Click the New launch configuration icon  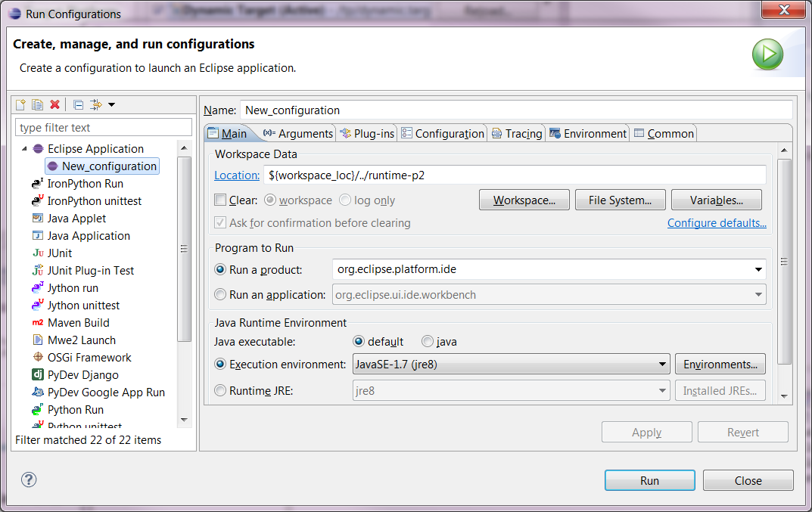20,104
